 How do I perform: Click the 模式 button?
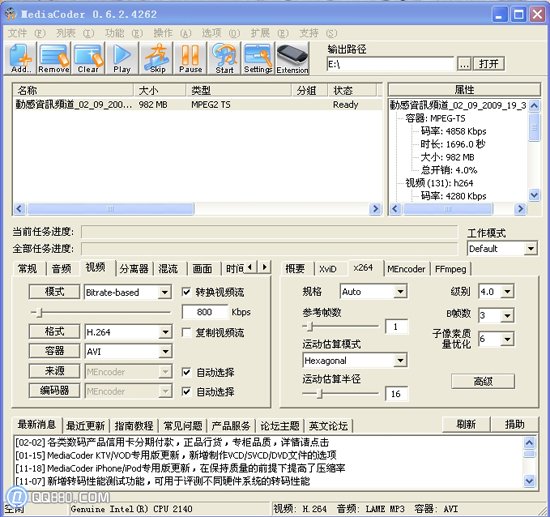coord(54,291)
